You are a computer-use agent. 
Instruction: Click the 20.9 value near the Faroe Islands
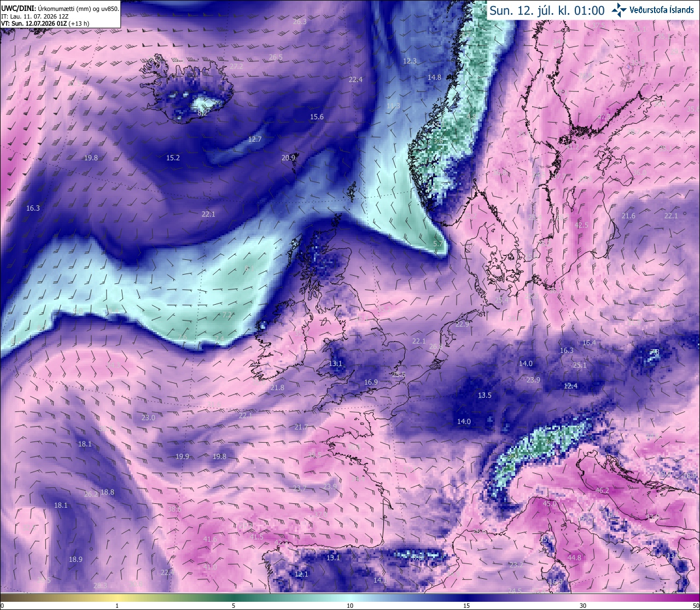point(288,158)
